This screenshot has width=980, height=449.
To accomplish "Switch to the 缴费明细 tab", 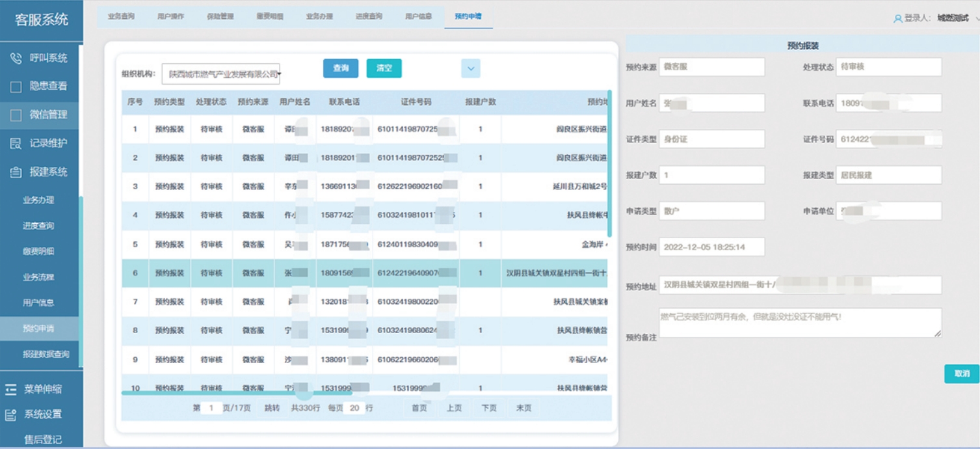I will click(270, 16).
